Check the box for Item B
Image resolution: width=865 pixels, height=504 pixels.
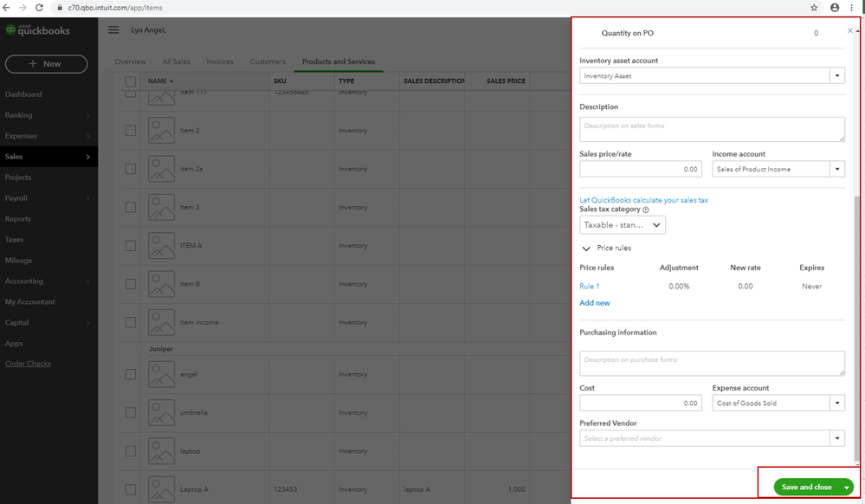click(x=131, y=284)
